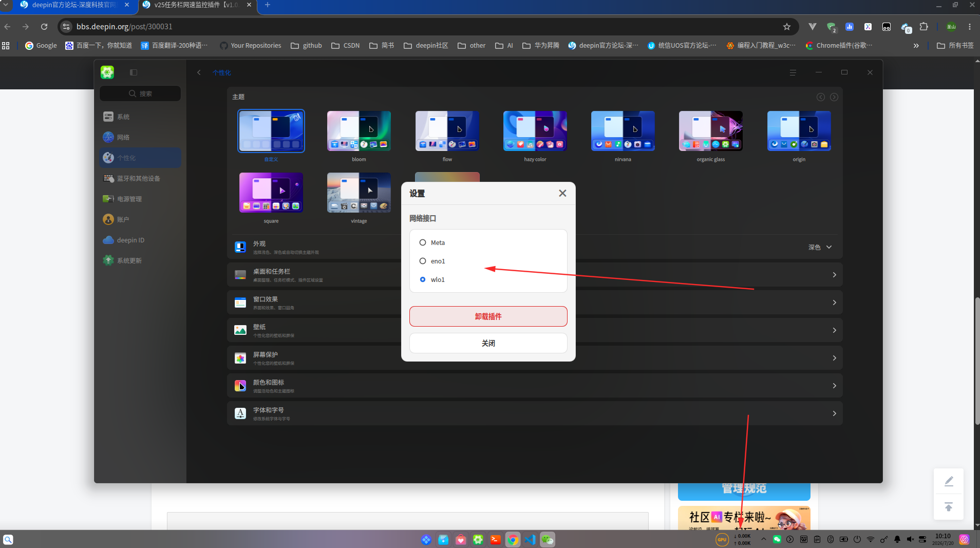Click the GPU monitor tray icon
This screenshot has height=548, width=980.
click(722, 540)
